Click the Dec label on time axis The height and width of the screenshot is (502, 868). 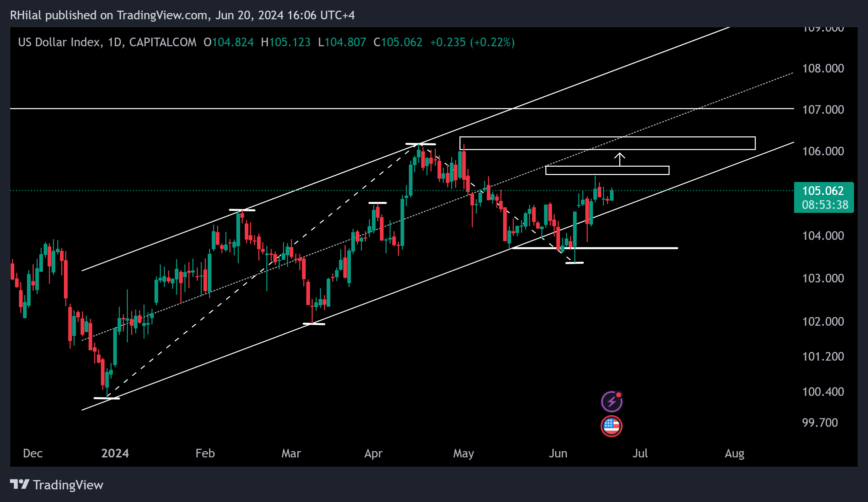[33, 453]
